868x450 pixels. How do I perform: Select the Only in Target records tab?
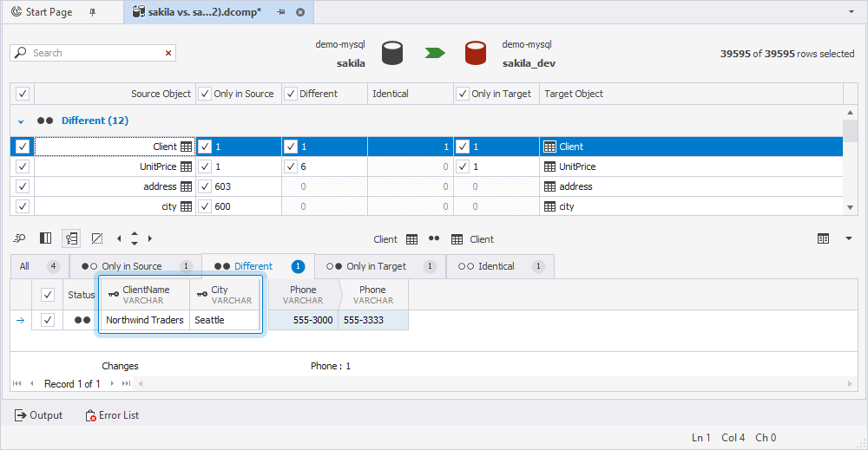click(380, 266)
